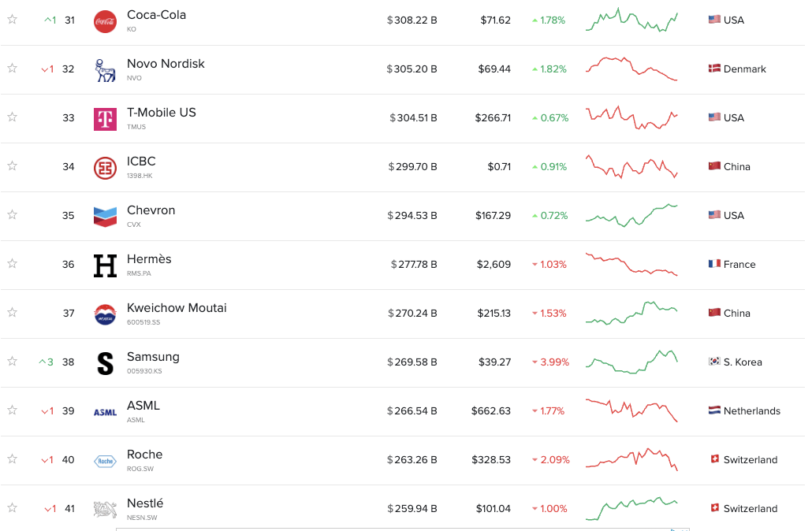Toggle favorite star for Novo Nordisk
Viewport: 812px width, 531px height.
13,69
